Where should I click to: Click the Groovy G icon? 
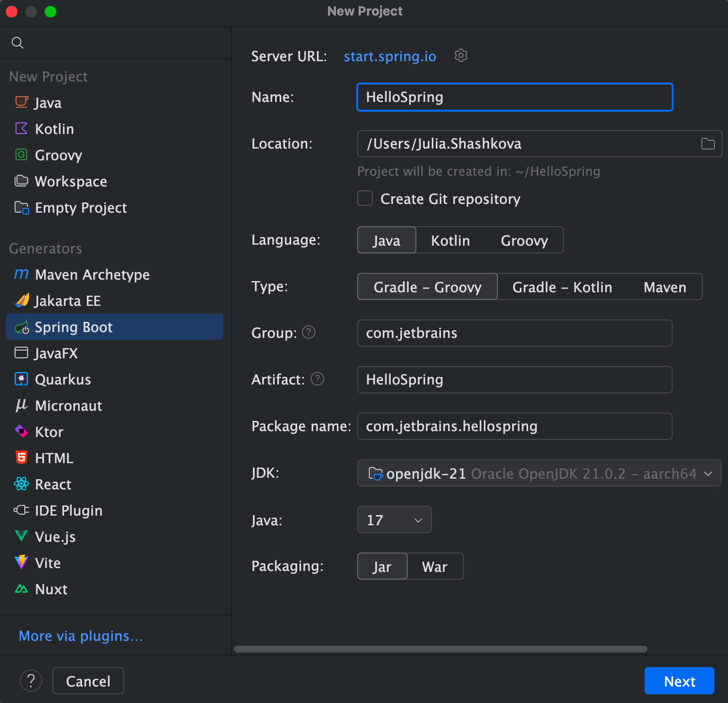click(21, 154)
